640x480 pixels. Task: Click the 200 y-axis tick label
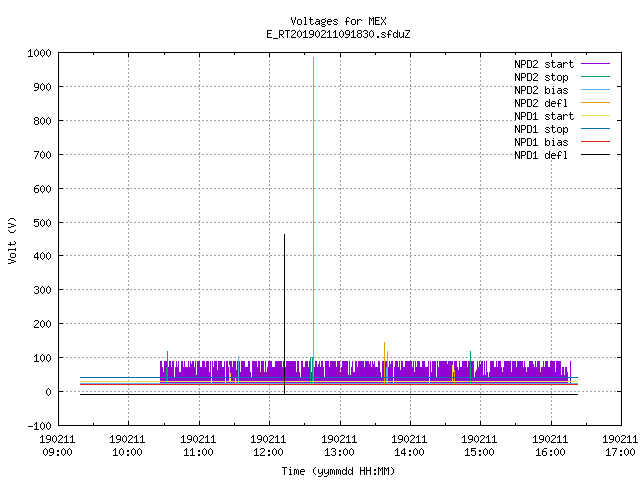(x=42, y=324)
